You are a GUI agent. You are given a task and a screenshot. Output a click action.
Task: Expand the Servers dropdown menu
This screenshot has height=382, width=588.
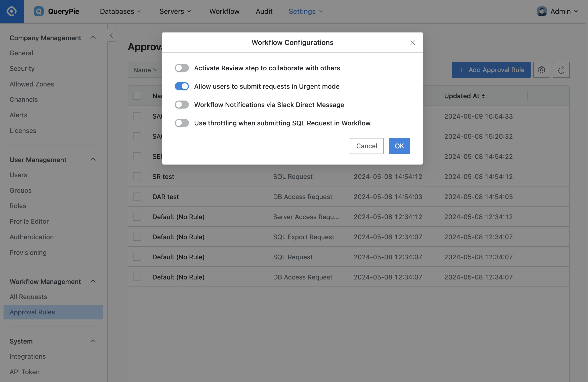[x=175, y=11]
